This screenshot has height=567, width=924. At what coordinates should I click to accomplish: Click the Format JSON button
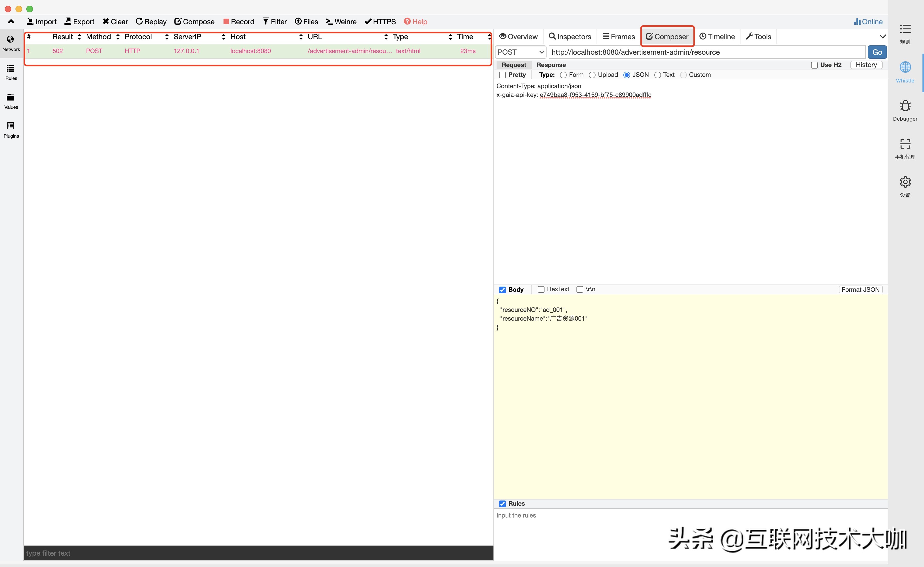(860, 289)
